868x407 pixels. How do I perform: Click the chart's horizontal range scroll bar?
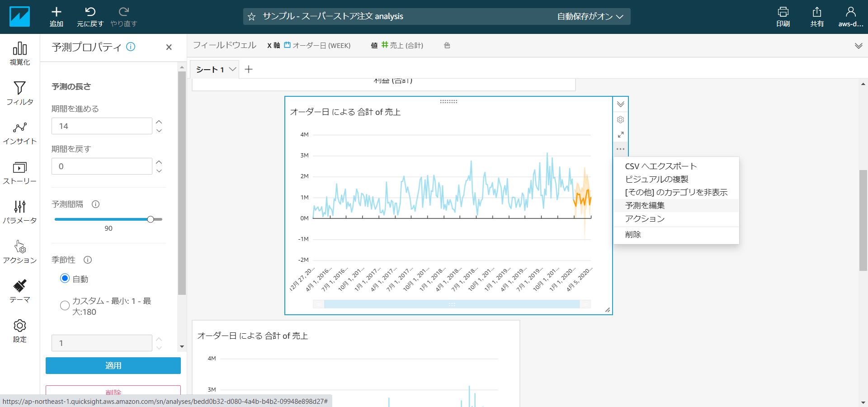tap(452, 304)
